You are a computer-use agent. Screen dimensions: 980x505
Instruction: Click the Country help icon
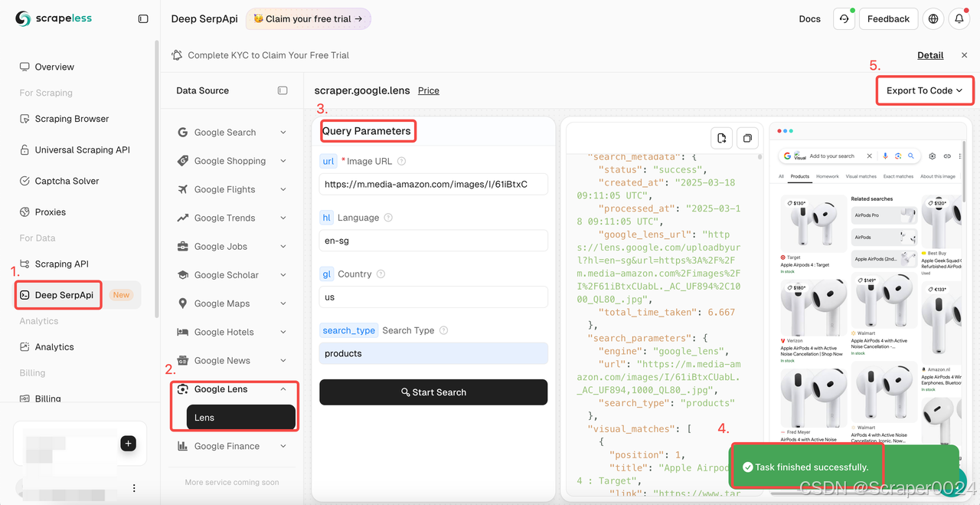[x=381, y=274]
